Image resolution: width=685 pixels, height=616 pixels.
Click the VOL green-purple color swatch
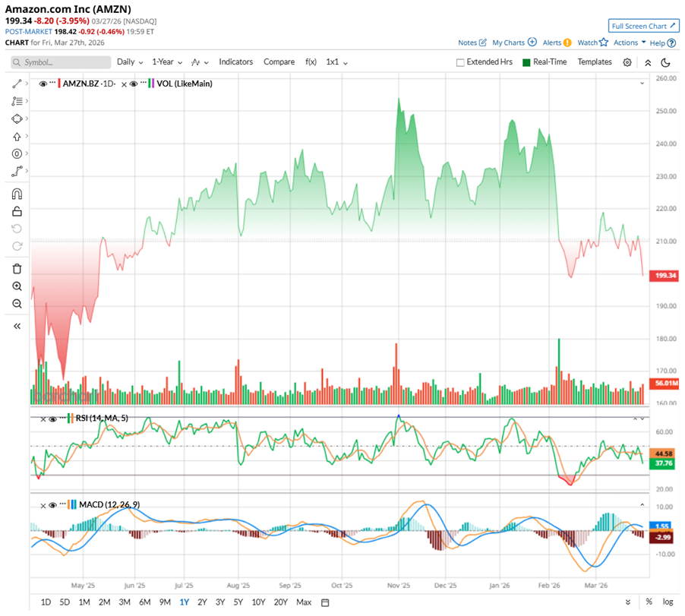point(151,84)
